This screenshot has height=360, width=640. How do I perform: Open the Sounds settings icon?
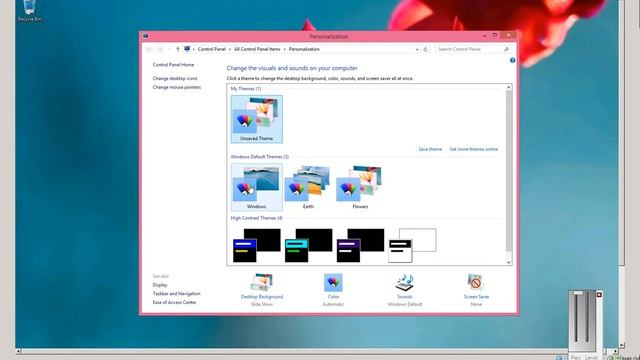pyautogui.click(x=404, y=282)
